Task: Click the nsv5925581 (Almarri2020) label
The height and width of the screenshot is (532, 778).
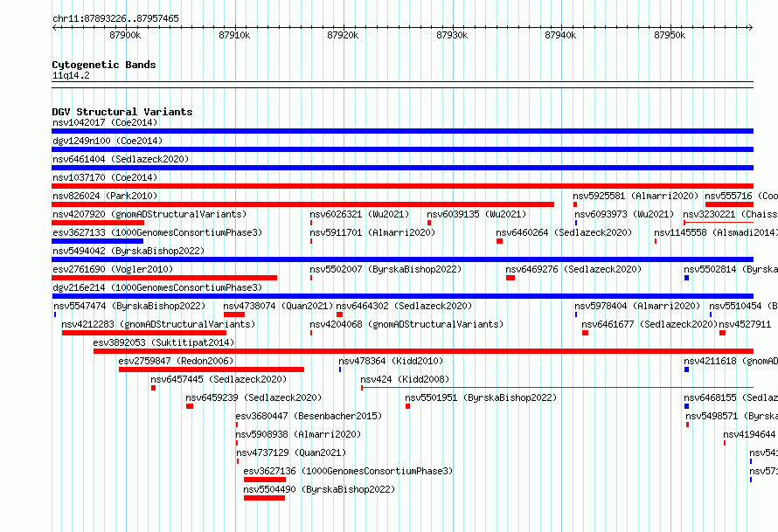Action: 636,196
